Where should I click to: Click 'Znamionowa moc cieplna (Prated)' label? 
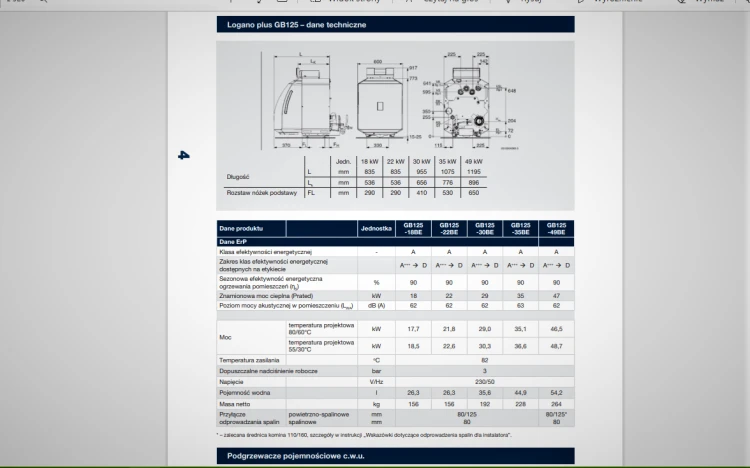click(266, 296)
